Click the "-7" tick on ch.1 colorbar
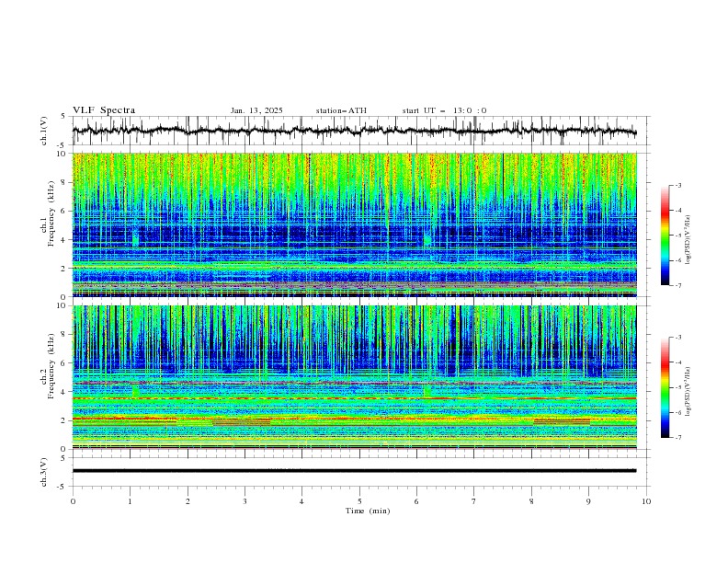The height and width of the screenshot is (563, 728). 677,285
